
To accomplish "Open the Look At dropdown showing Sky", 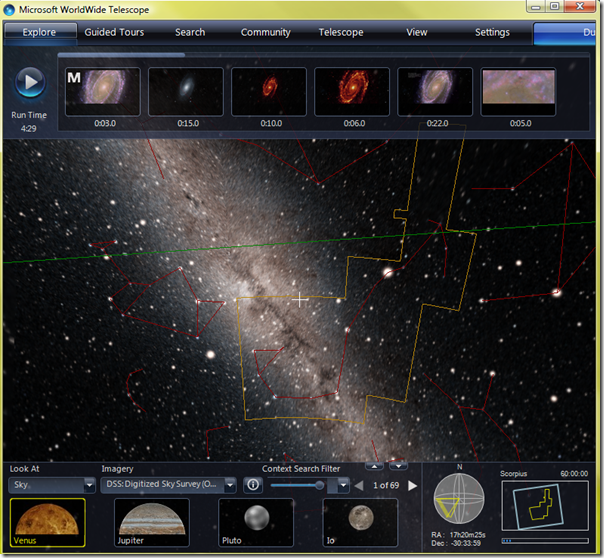I will point(52,485).
